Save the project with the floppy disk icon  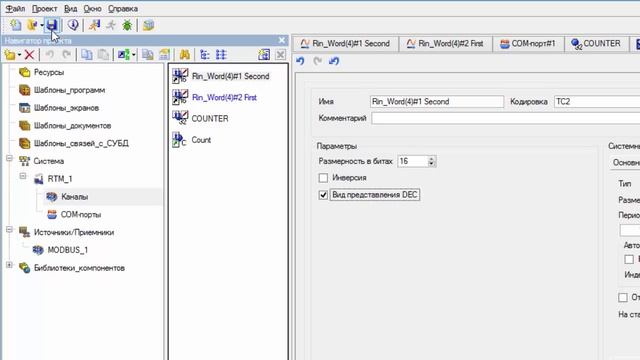(51, 25)
